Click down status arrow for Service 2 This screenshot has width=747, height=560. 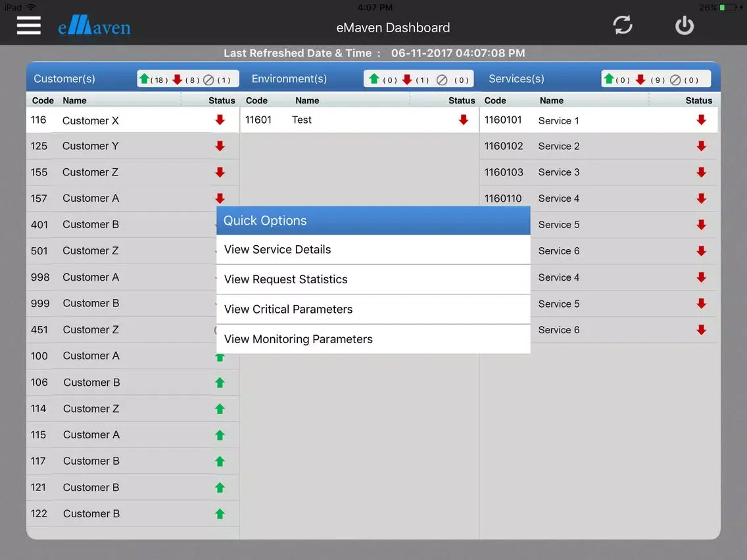701,146
